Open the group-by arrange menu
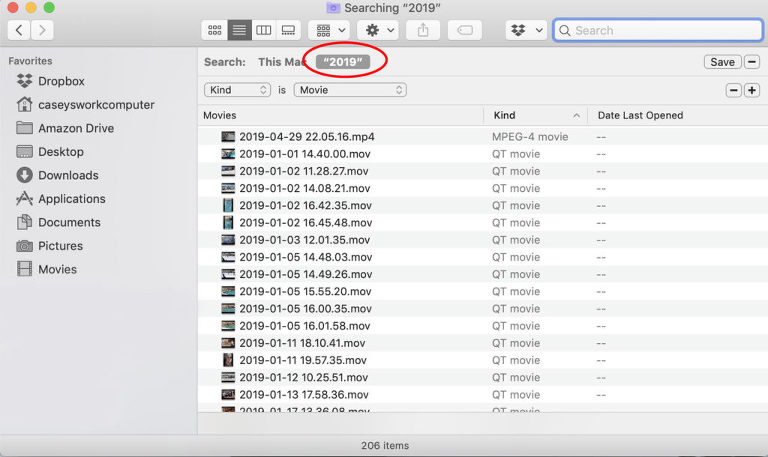This screenshot has width=768, height=457. (329, 30)
